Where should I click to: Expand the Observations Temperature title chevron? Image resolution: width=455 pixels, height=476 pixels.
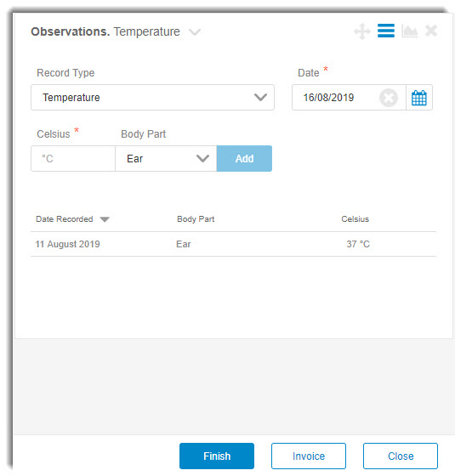pyautogui.click(x=195, y=32)
